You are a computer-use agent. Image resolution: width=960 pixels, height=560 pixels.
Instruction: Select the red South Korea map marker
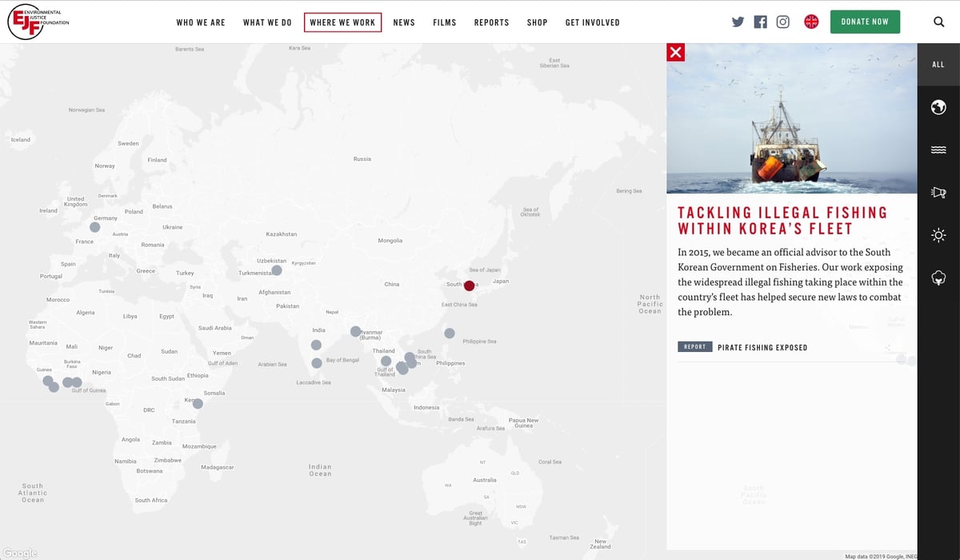(469, 286)
